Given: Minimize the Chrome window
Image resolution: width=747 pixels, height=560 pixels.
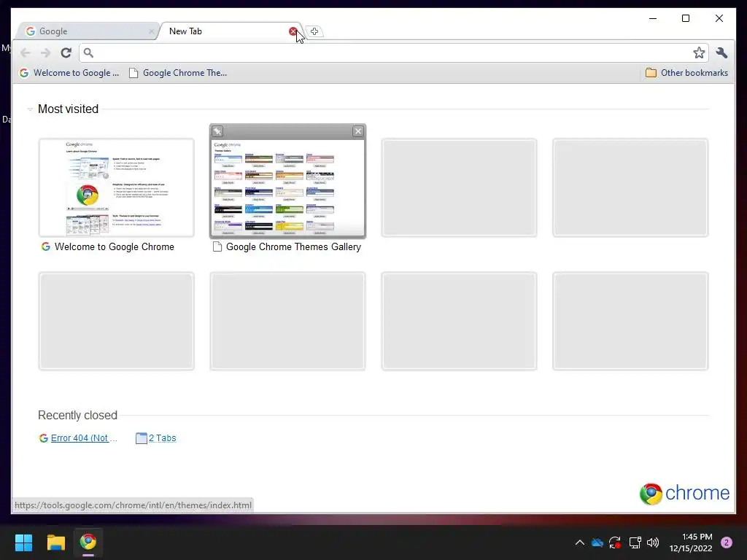Looking at the screenshot, I should (x=653, y=18).
